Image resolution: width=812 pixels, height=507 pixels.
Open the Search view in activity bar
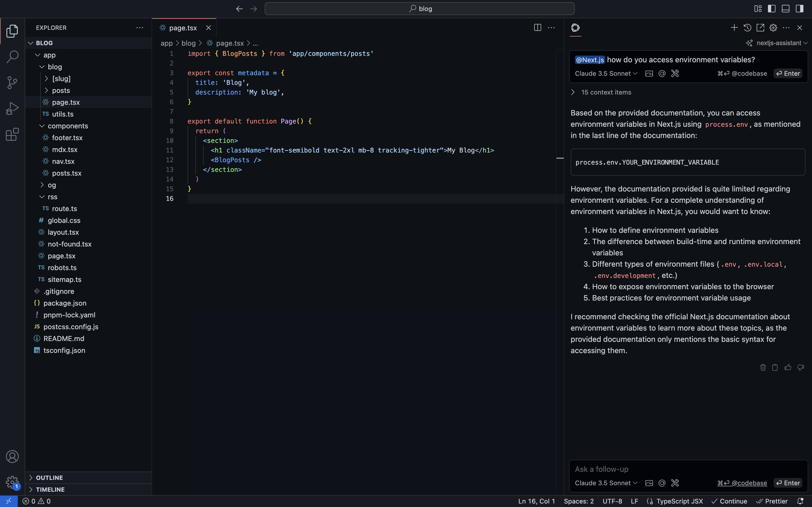12,57
